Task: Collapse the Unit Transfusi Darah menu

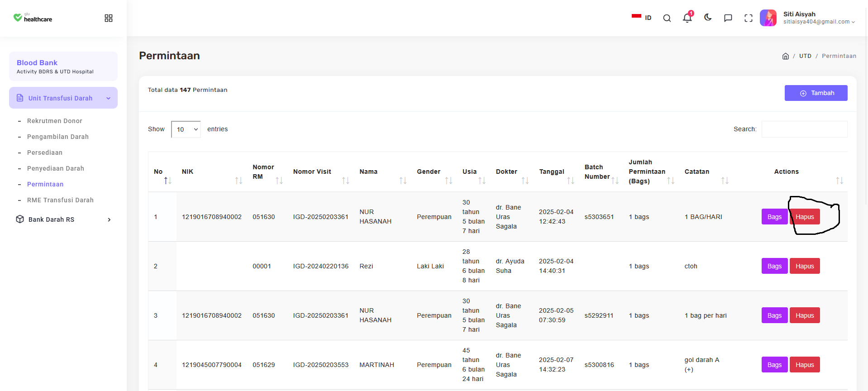Action: (x=63, y=98)
